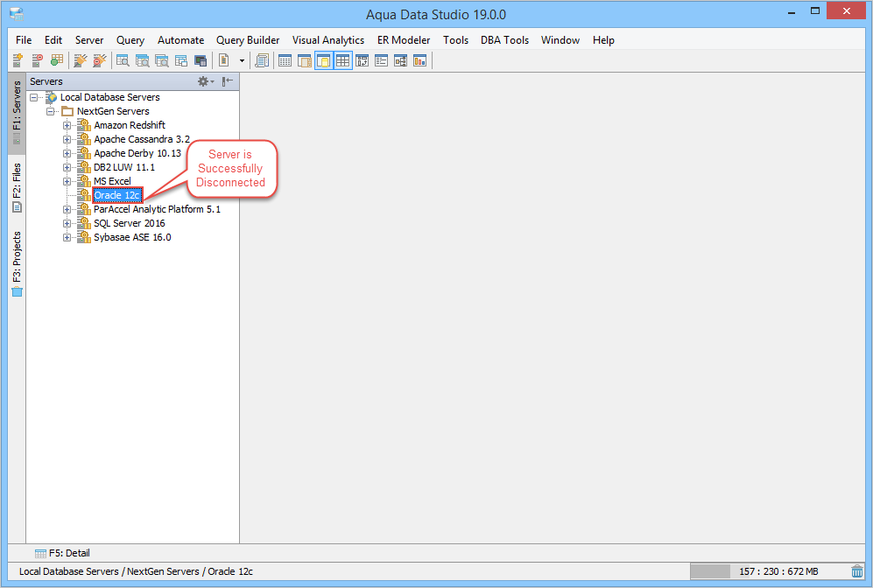Viewport: 873px width, 588px height.
Task: Click the Register Server toolbar icon
Action: click(x=18, y=60)
